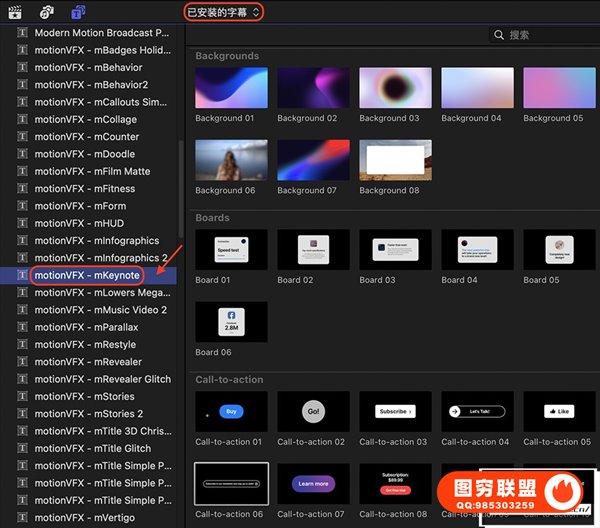Click the magnifying glass search icon
Image resolution: width=600 pixels, height=528 pixels.
tap(500, 35)
